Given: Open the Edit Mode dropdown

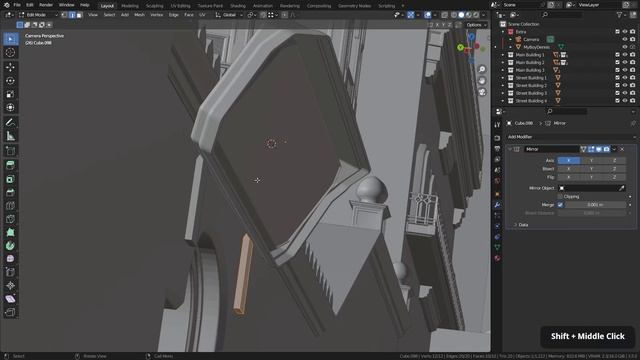Looking at the screenshot, I should [x=39, y=15].
